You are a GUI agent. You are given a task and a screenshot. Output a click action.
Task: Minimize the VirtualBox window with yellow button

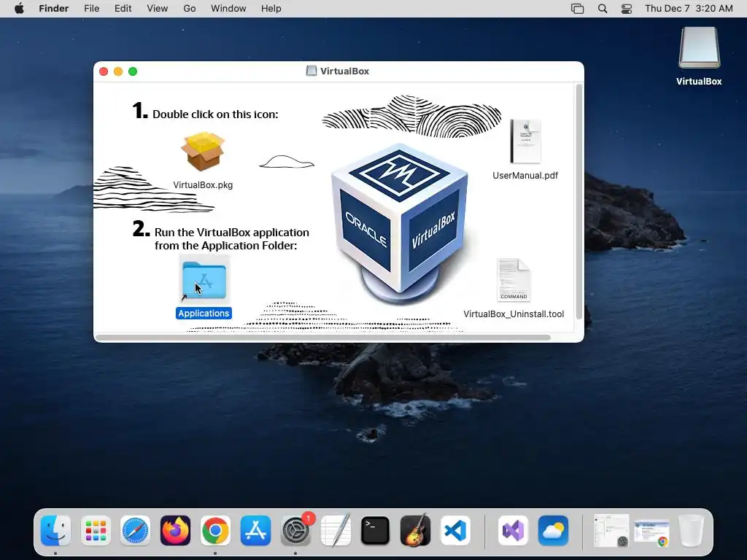pyautogui.click(x=118, y=71)
